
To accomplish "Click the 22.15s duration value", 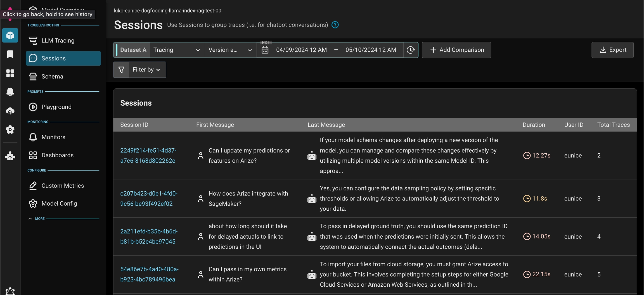I will [541, 275].
